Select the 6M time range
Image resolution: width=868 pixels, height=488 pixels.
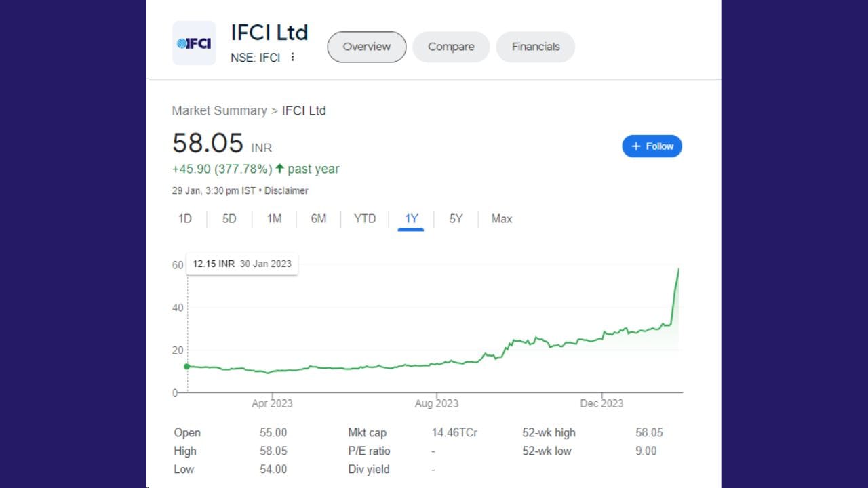(x=318, y=218)
